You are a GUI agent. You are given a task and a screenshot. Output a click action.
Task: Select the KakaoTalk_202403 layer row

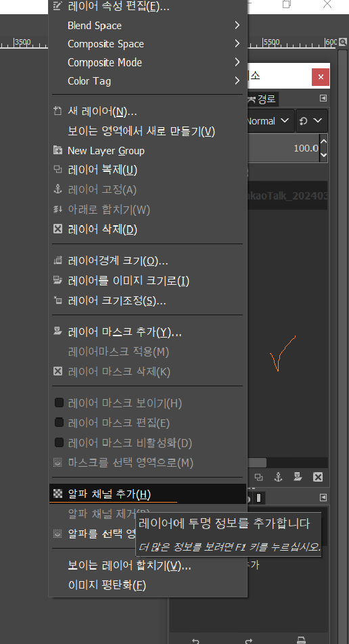(287, 195)
